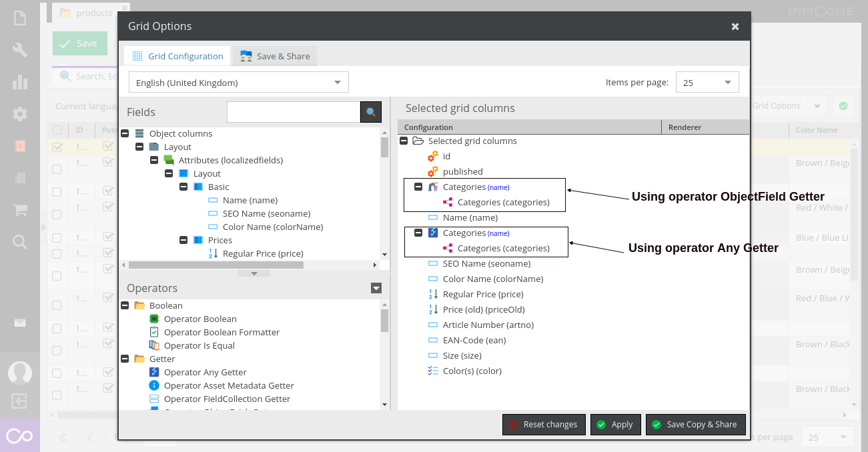Image resolution: width=868 pixels, height=452 pixels.
Task: Collapse Attributes (localizedfields) node
Action: (154, 160)
